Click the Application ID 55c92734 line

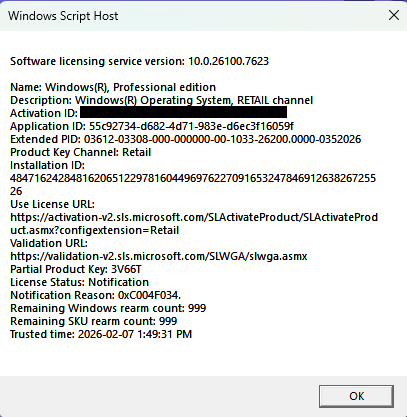click(x=152, y=126)
